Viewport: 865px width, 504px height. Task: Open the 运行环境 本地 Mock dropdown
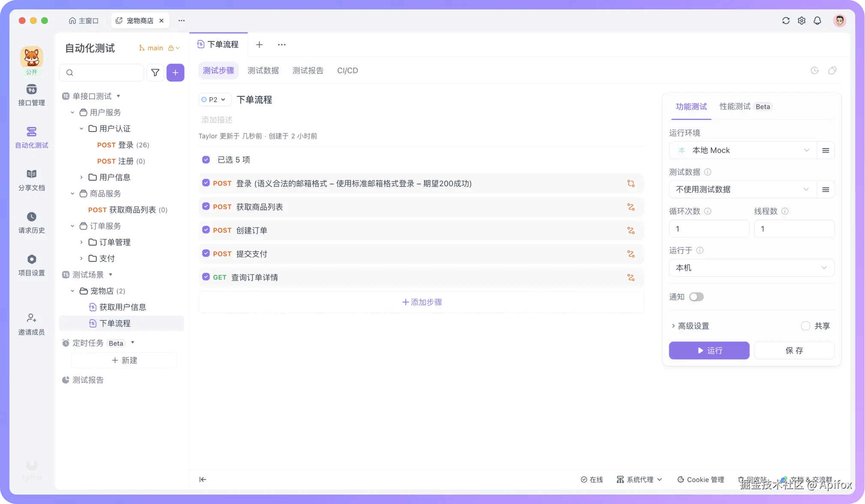(x=743, y=150)
